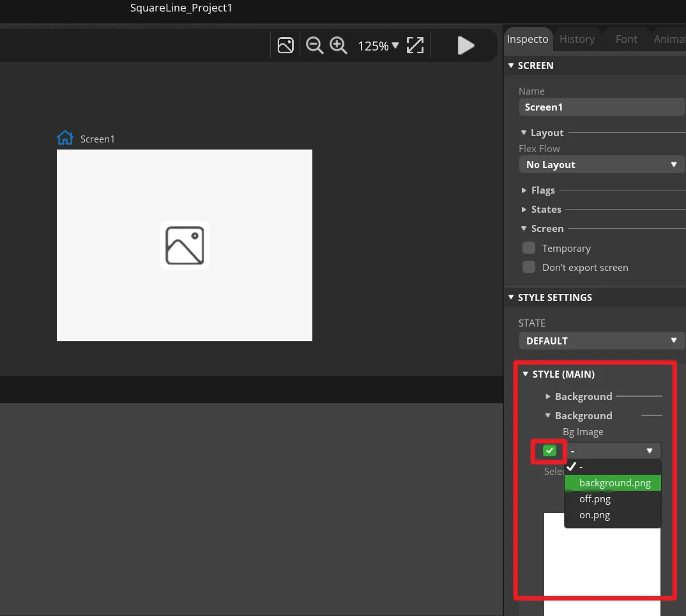Select on.png in the dropdown list

click(595, 515)
